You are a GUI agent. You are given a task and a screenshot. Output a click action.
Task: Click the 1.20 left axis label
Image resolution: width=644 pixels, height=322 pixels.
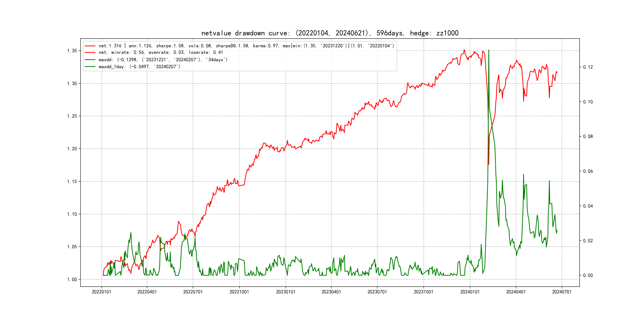click(72, 149)
